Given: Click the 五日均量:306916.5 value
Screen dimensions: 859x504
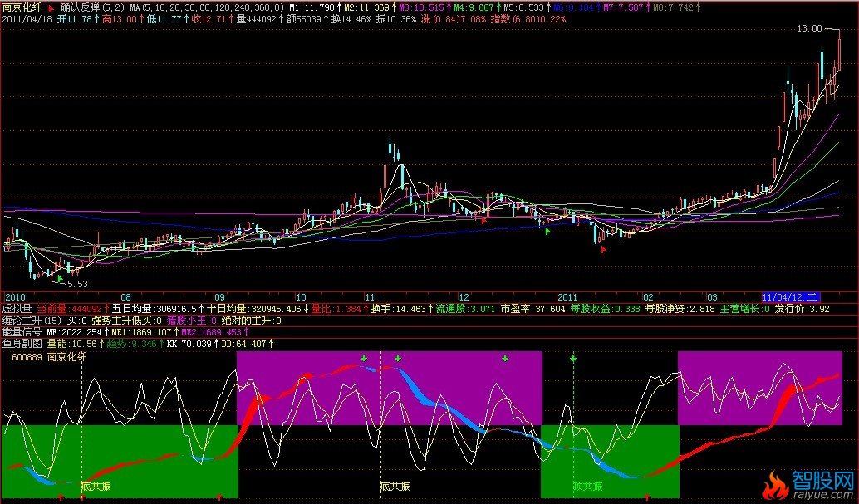Looking at the screenshot, I should [154, 309].
